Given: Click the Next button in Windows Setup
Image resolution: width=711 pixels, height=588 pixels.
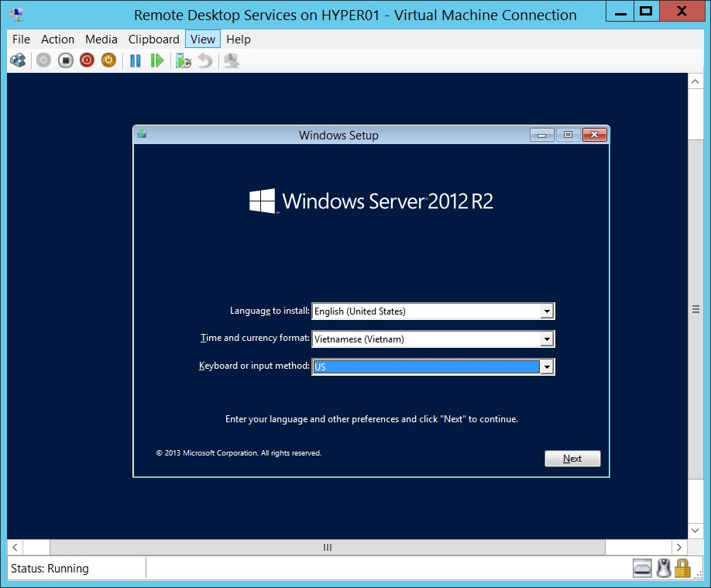Looking at the screenshot, I should [x=572, y=459].
